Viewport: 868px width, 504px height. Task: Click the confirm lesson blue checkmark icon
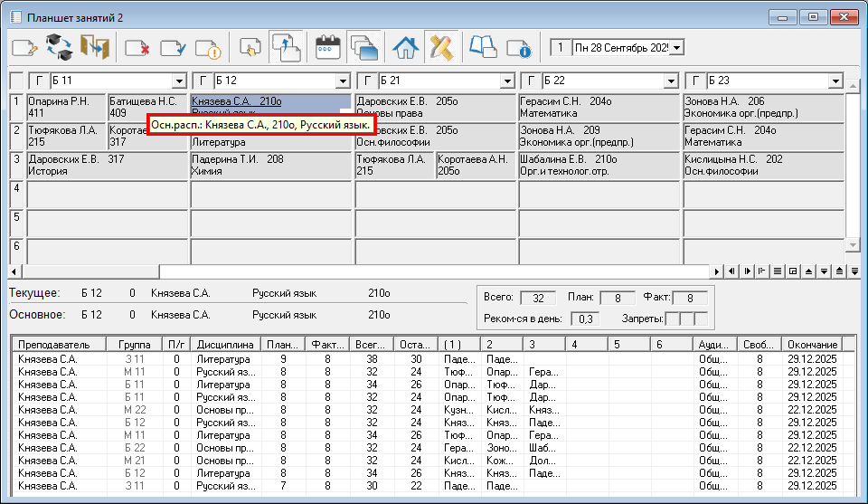(x=173, y=47)
